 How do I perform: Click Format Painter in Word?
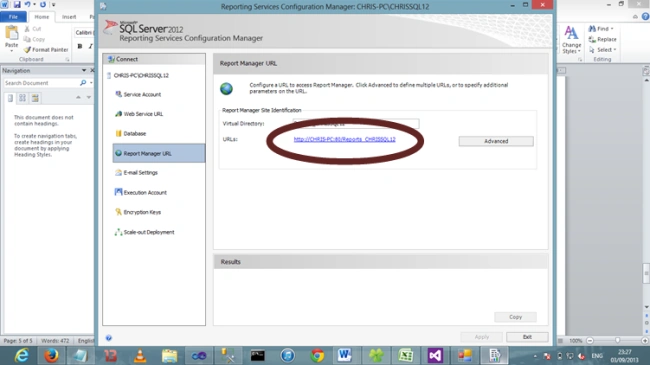coord(46,49)
